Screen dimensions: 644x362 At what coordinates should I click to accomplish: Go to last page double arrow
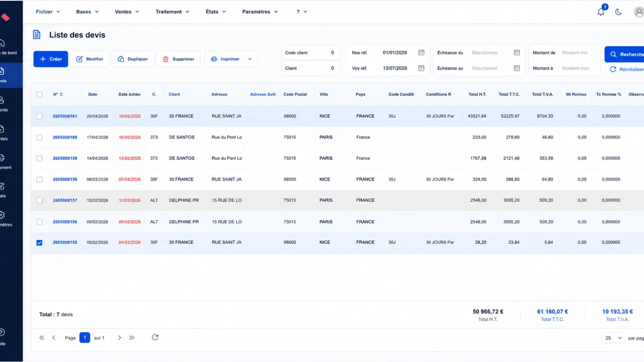pyautogui.click(x=132, y=338)
